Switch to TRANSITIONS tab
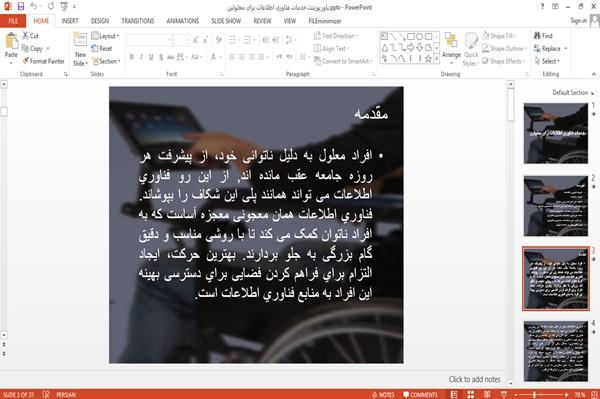Image resolution: width=600 pixels, height=399 pixels. click(x=138, y=21)
